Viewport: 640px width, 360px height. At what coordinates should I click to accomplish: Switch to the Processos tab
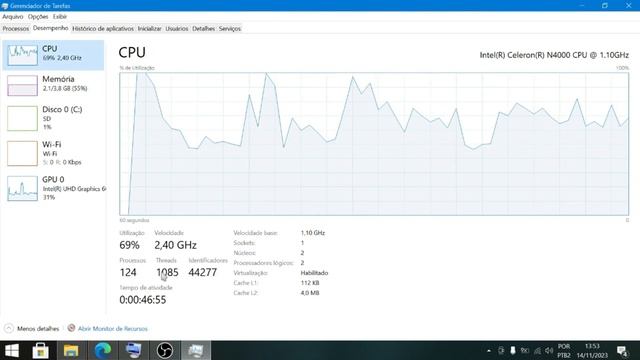point(16,29)
